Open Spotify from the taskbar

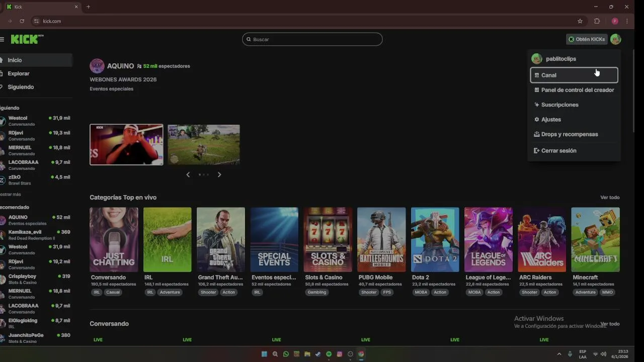329,354
